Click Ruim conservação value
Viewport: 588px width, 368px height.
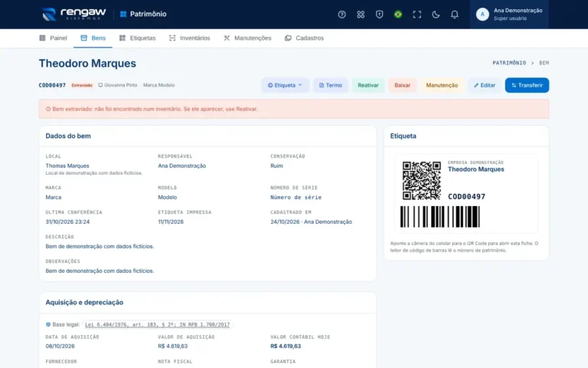click(276, 166)
